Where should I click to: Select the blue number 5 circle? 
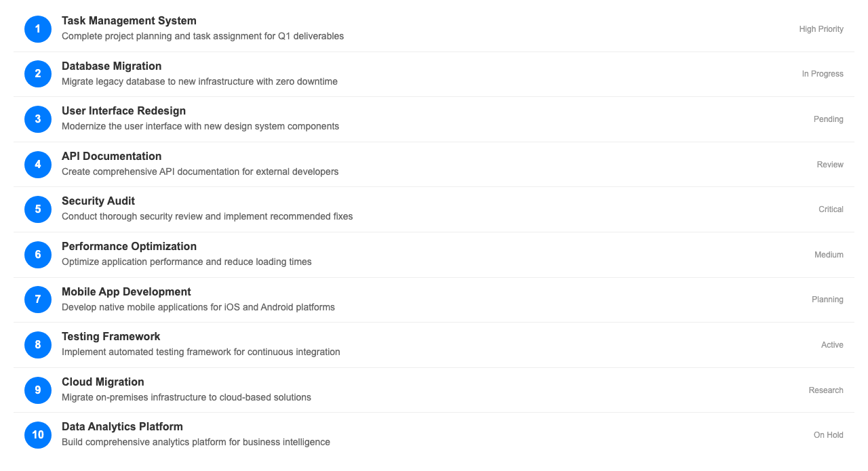tap(38, 209)
